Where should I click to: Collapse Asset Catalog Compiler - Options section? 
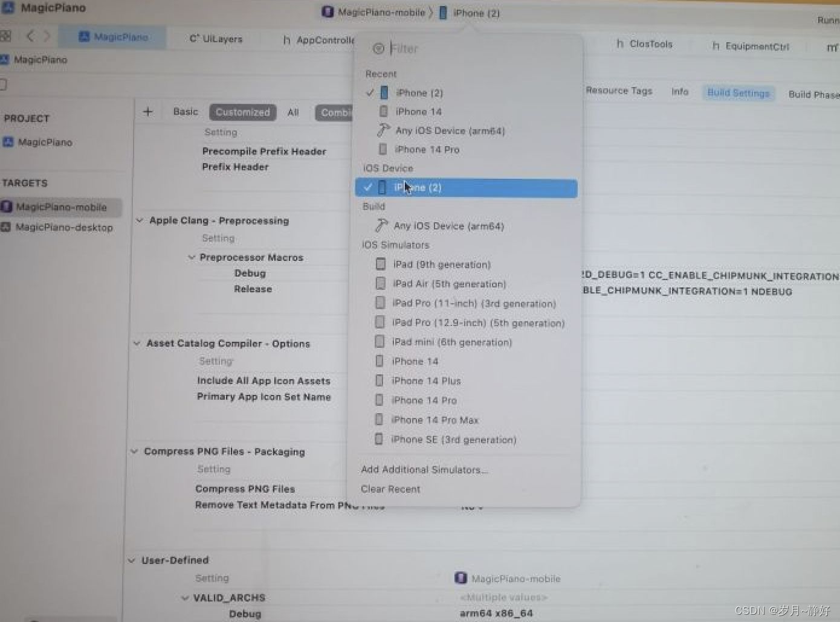coord(137,343)
